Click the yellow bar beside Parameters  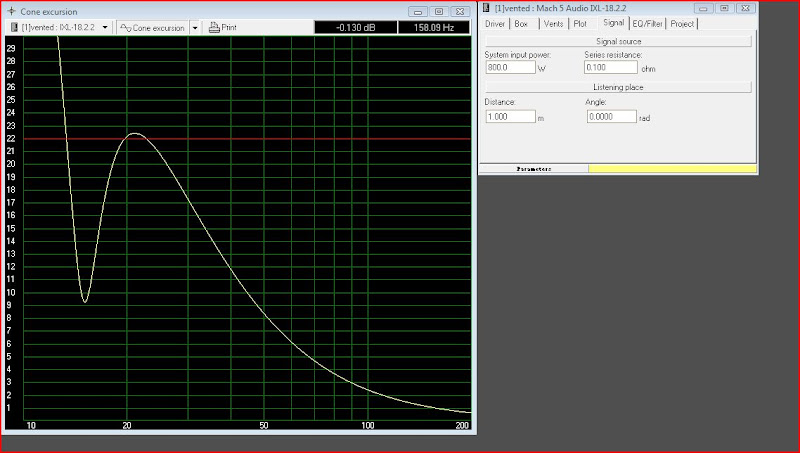[671, 169]
